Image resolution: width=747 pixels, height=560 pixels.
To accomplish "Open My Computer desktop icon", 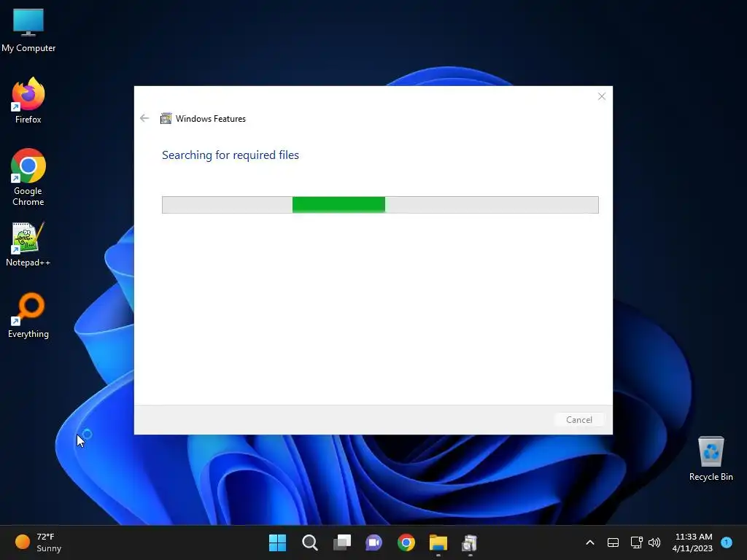I will point(28,29).
